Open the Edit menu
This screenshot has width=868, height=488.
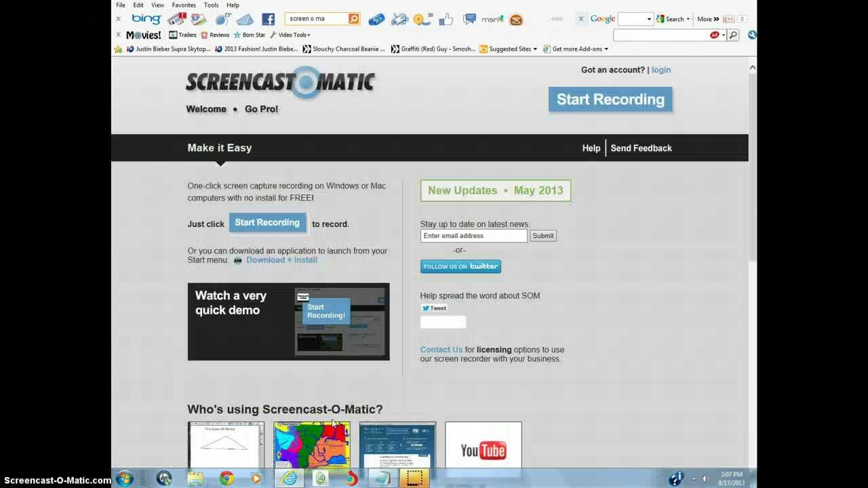[138, 5]
